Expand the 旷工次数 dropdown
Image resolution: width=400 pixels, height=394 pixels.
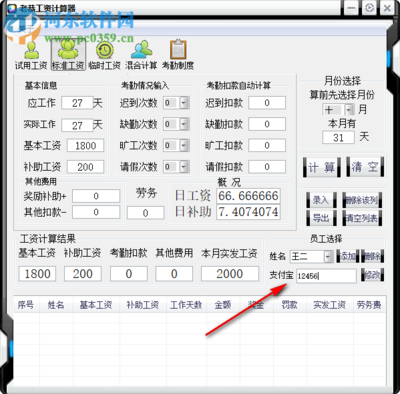tap(184, 145)
